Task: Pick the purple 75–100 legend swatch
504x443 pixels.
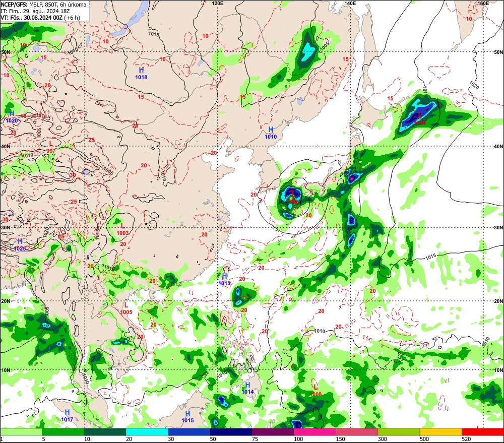Action: pyautogui.click(x=273, y=432)
